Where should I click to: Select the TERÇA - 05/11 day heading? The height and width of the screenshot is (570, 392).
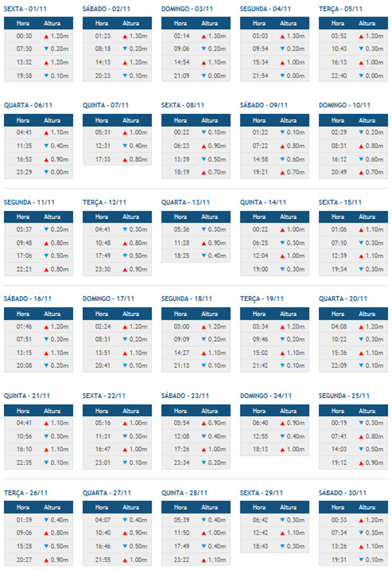tap(341, 9)
